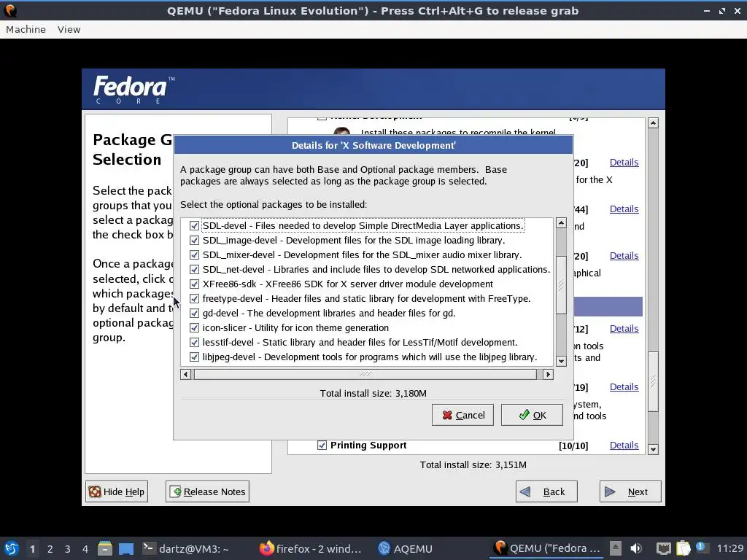Screen dimensions: 747x560
Task: Click the QEMU window icon in title bar
Action: click(x=10, y=10)
